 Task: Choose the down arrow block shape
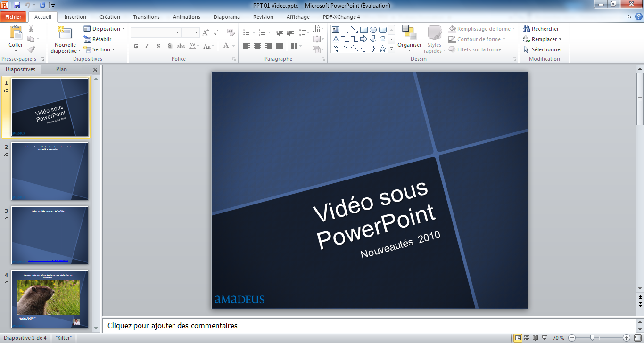coord(373,39)
